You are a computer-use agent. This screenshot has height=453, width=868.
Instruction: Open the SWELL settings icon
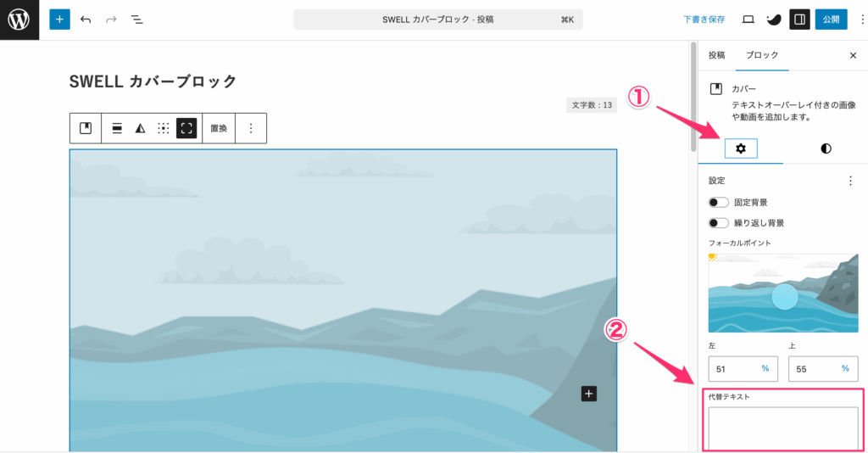click(x=774, y=20)
